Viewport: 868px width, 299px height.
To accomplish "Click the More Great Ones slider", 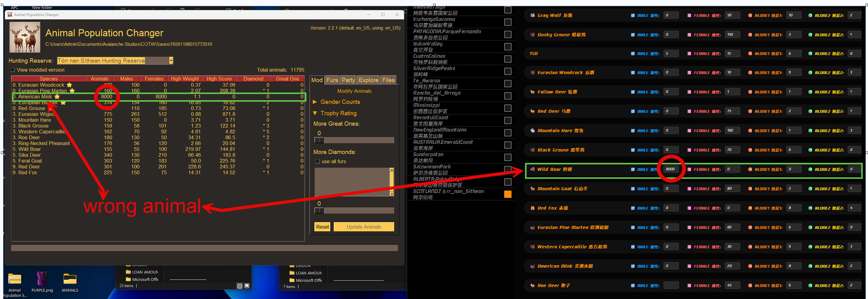I will click(354, 140).
